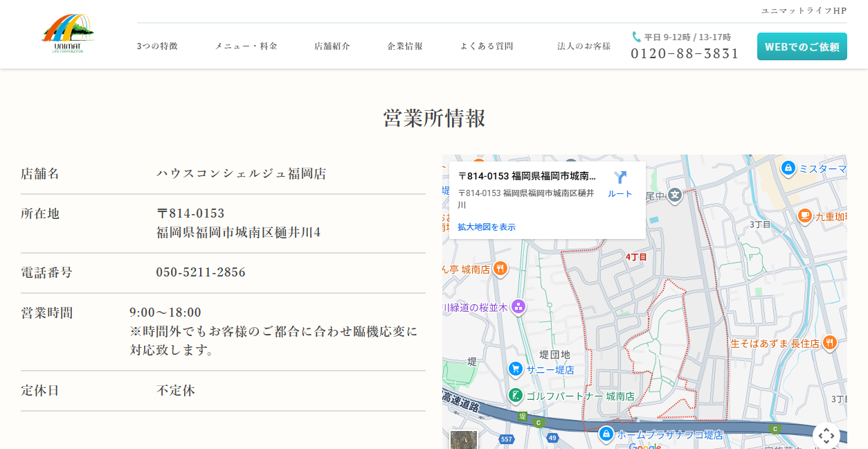The image size is (868, 449).
Task: Expand the map to fullscreen view
Action: click(826, 435)
